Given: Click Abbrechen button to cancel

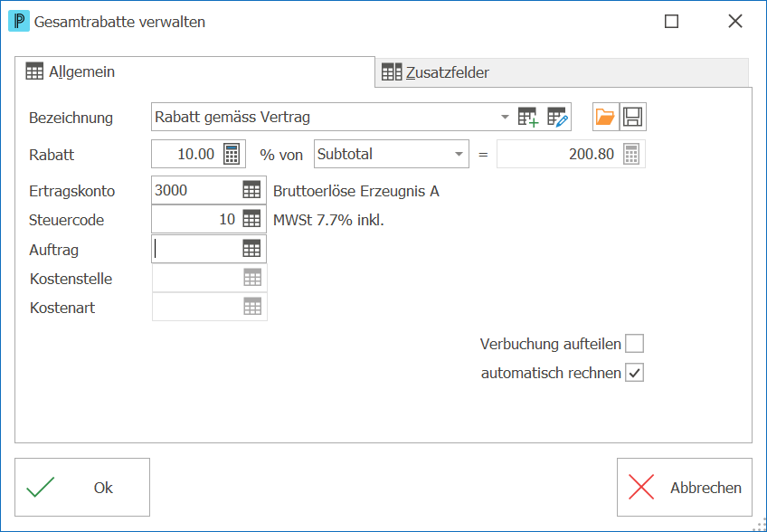Looking at the screenshot, I should pyautogui.click(x=685, y=487).
